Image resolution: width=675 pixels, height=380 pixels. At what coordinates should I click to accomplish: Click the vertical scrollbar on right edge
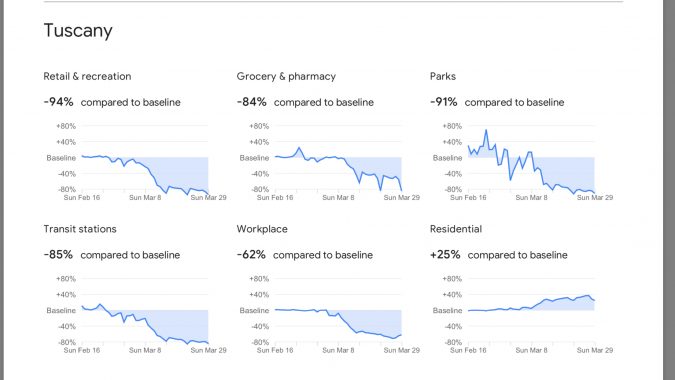[669, 190]
